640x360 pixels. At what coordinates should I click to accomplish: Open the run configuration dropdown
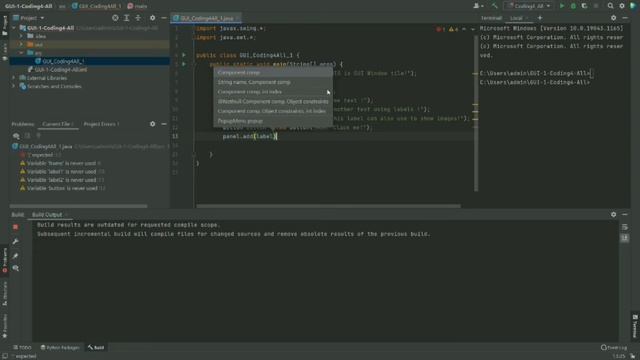pyautogui.click(x=529, y=6)
